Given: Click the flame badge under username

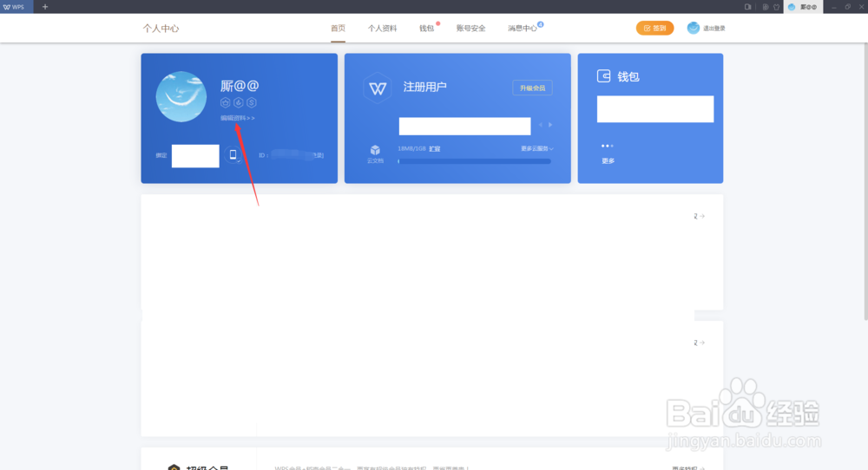Looking at the screenshot, I should [239, 102].
